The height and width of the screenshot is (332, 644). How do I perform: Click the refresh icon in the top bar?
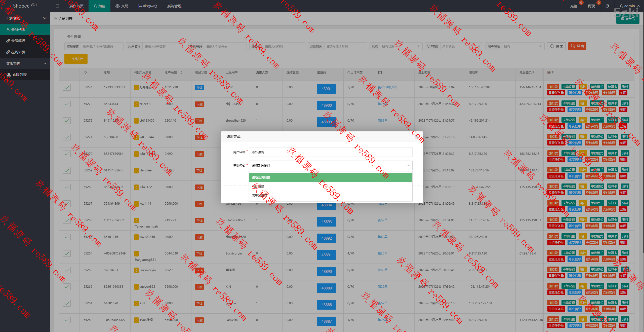click(607, 6)
